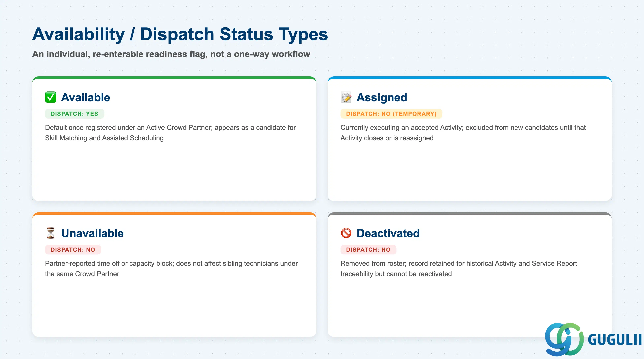Click the text 'Partner-reported time off or capacity block'
This screenshot has width=644, height=359.
(x=109, y=263)
